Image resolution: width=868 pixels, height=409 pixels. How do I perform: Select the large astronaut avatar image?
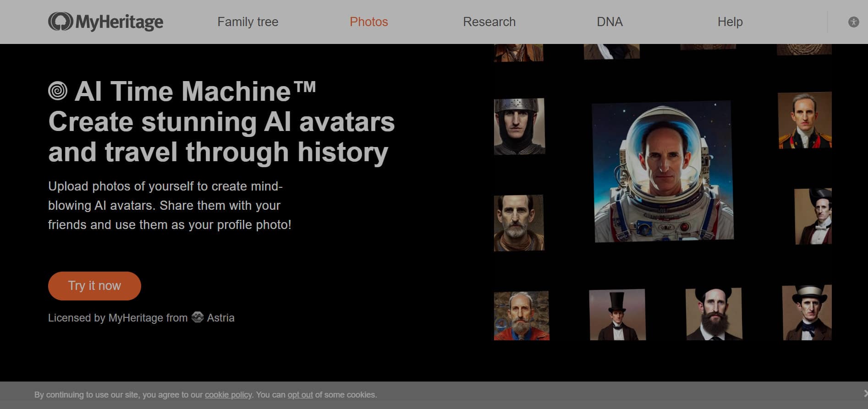click(663, 171)
